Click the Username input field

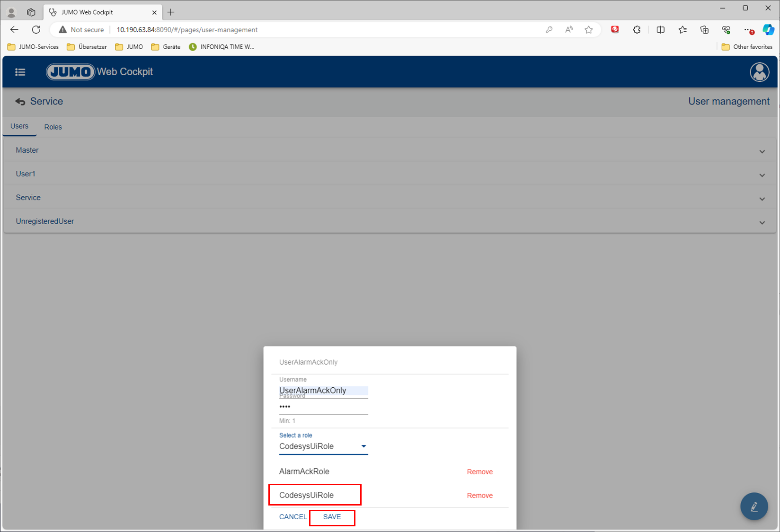pos(323,391)
